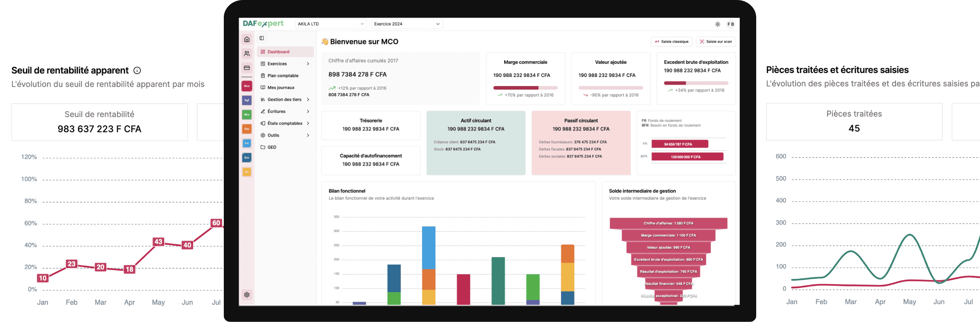Select the Mco module icon
Screen dimensions: 980x322
(x=247, y=86)
